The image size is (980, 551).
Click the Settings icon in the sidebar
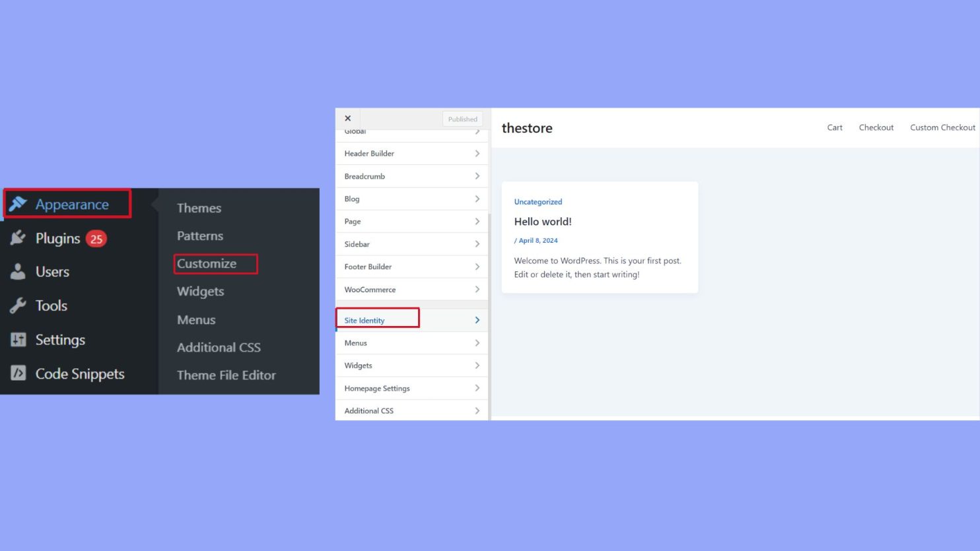17,339
